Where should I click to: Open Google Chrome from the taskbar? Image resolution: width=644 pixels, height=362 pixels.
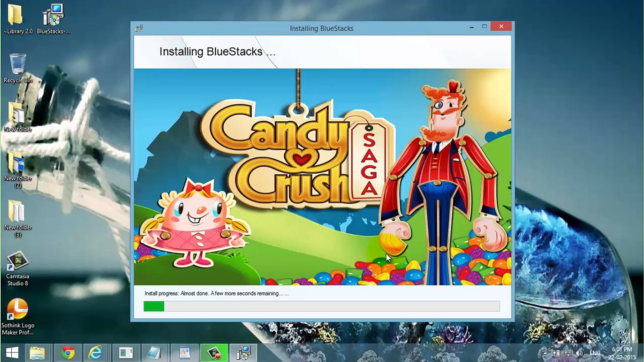pos(68,353)
